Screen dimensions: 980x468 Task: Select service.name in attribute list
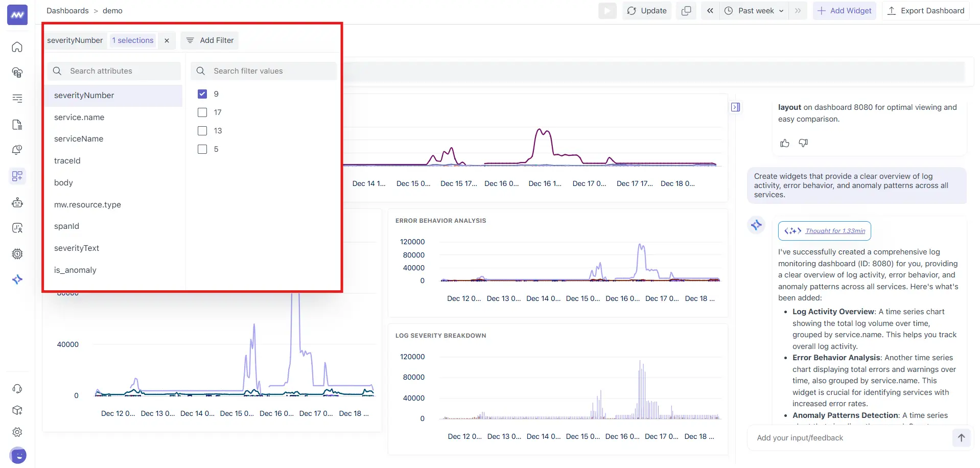click(79, 118)
